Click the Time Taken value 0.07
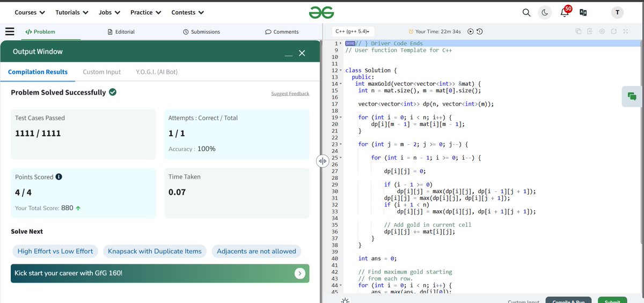 tap(177, 192)
